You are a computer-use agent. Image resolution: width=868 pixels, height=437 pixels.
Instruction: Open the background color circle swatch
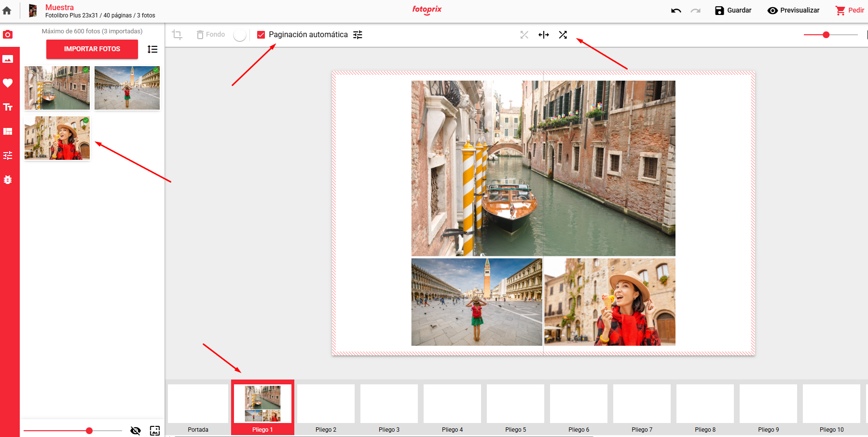click(x=240, y=35)
